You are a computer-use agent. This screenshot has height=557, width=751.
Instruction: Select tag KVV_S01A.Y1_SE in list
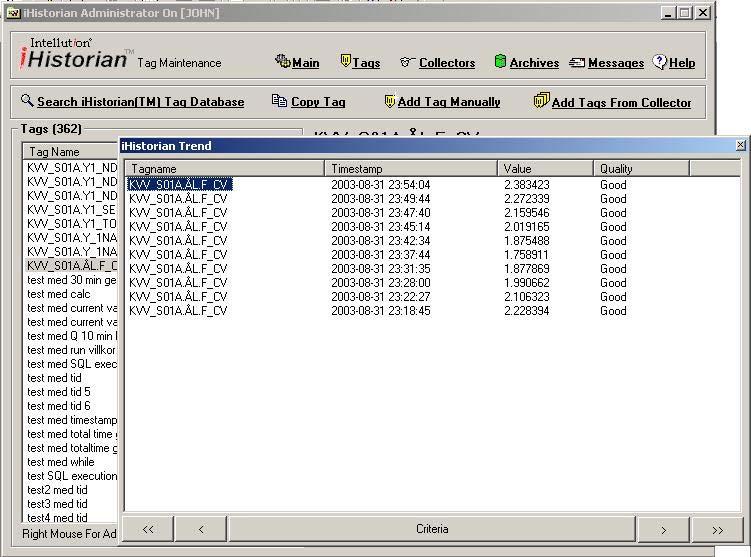[71, 210]
